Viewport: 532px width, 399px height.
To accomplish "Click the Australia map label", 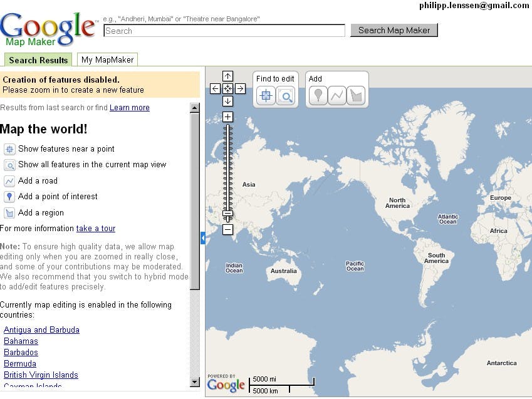I will [284, 271].
